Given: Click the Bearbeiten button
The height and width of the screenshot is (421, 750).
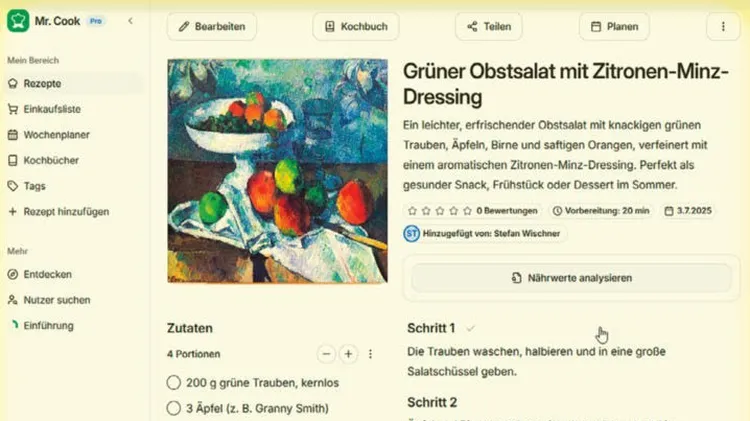Looking at the screenshot, I should tap(211, 27).
